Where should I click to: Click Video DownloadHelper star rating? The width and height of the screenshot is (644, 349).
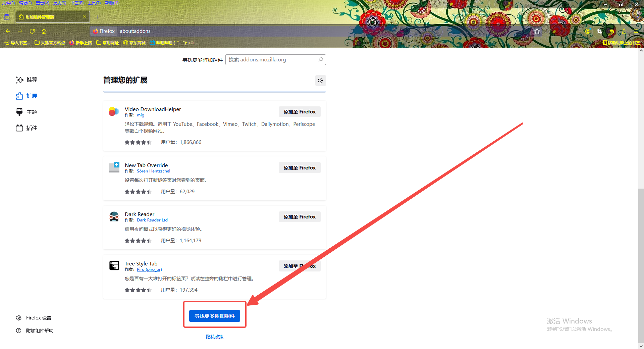(138, 142)
